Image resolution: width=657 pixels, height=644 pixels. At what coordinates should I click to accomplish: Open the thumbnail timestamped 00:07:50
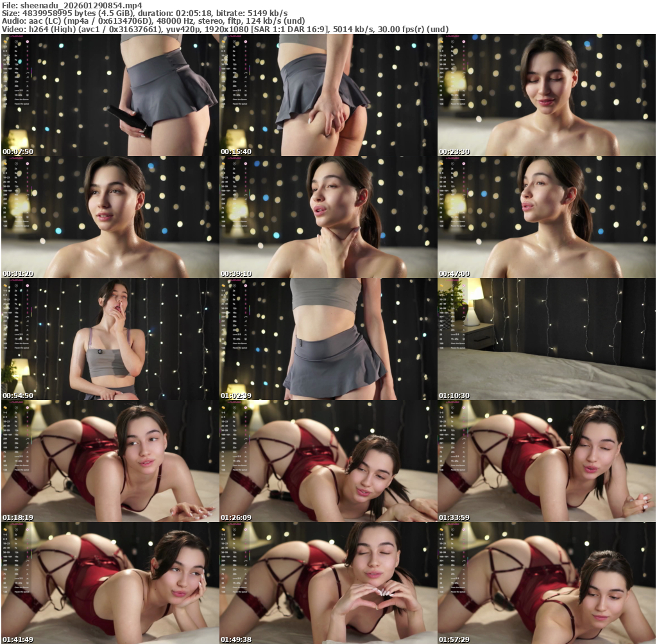point(110,95)
